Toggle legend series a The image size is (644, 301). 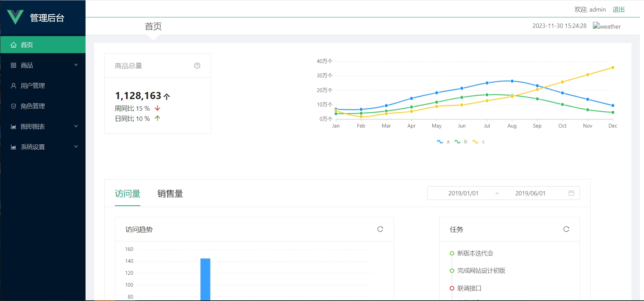point(443,142)
